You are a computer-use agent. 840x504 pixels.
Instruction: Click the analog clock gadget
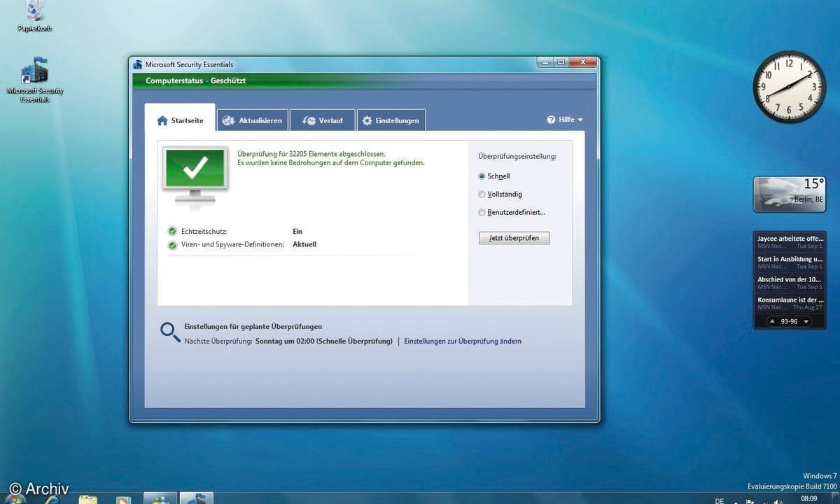[789, 87]
